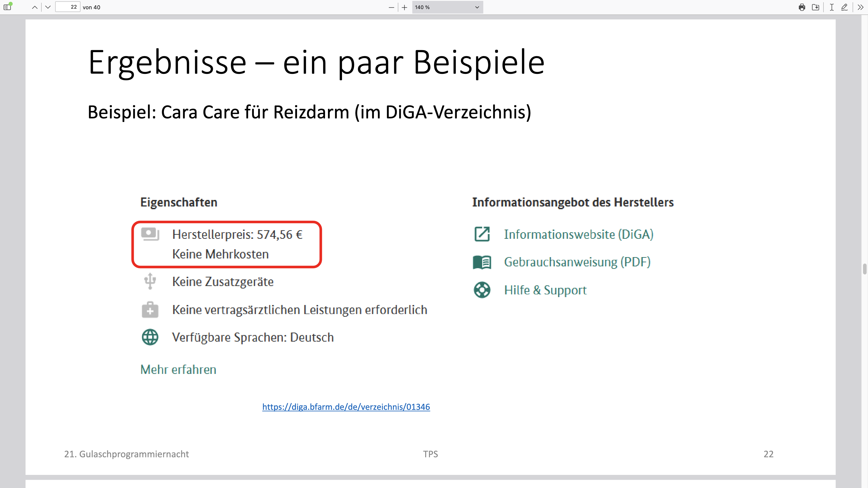Open the diga.bfarm.de/de/verzeichnis/01346 hyperlink
This screenshot has width=868, height=488.
(346, 407)
